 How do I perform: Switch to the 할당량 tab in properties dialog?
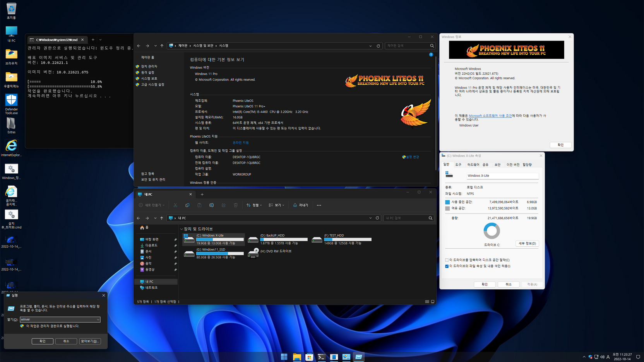(527, 165)
